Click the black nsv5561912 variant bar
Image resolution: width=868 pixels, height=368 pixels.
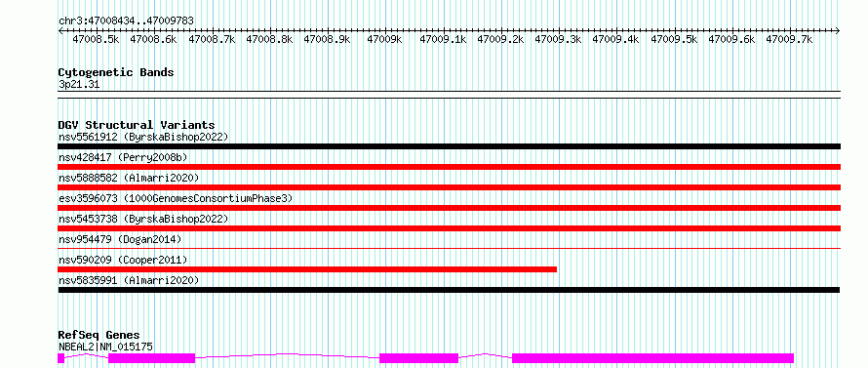tap(450, 146)
